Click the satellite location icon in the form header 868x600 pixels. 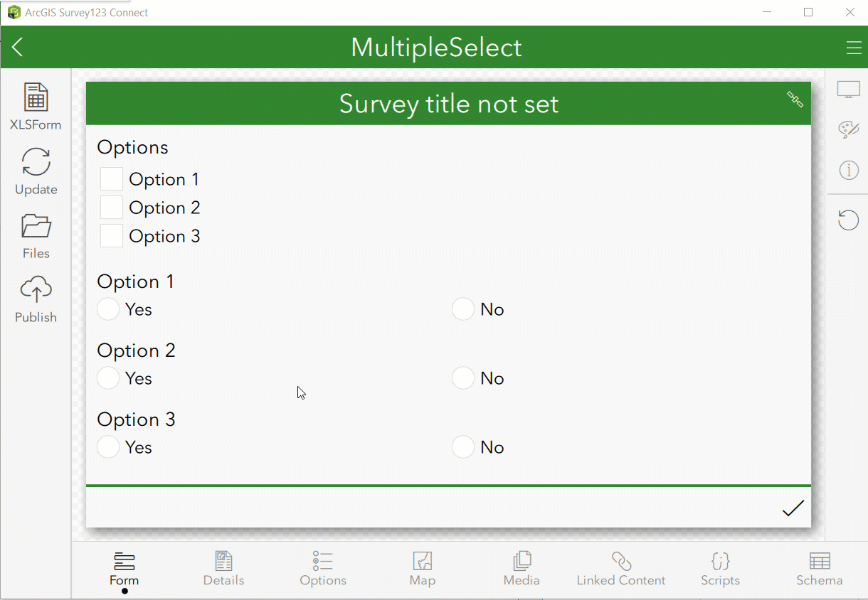(794, 101)
